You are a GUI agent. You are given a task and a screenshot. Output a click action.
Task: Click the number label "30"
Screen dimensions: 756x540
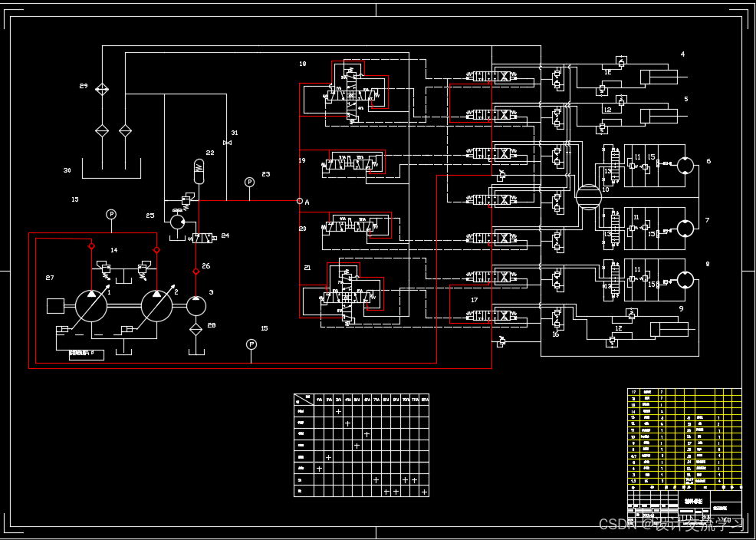(67, 170)
